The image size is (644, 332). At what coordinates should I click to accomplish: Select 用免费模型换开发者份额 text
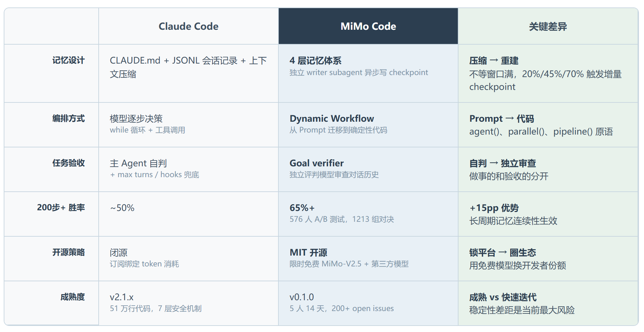point(517,265)
